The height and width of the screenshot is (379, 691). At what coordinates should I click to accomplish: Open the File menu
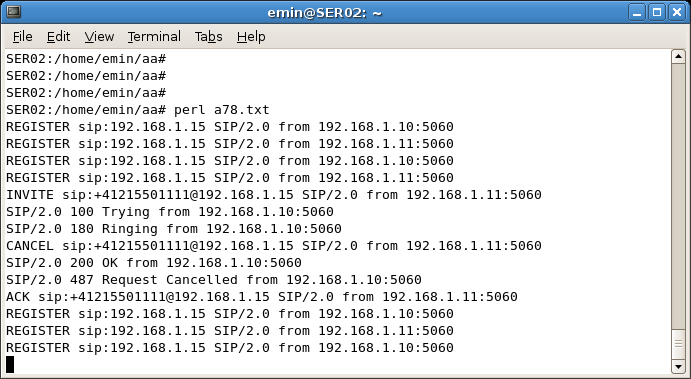click(22, 37)
